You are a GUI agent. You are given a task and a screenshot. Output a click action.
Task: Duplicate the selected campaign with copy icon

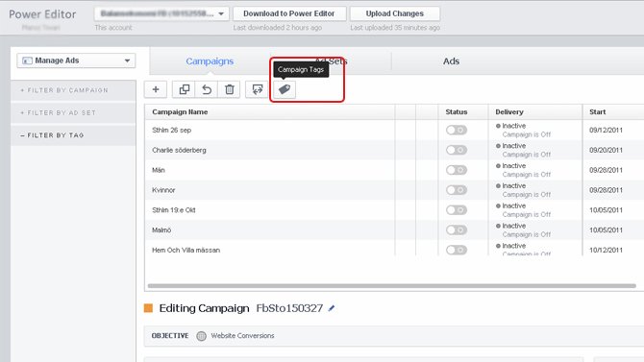click(184, 89)
